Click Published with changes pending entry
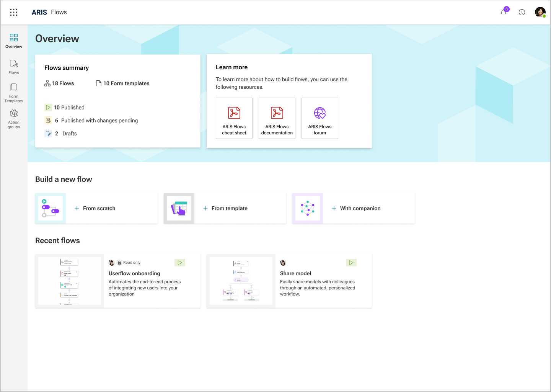 [x=91, y=121]
